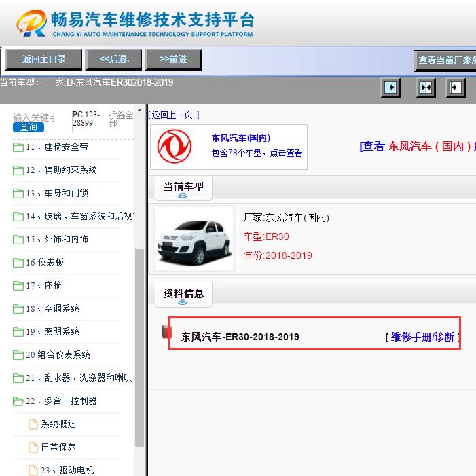Screen dimensions: 476x476
Task: Click document icon next to 23、驱动电机
Action: [33, 471]
